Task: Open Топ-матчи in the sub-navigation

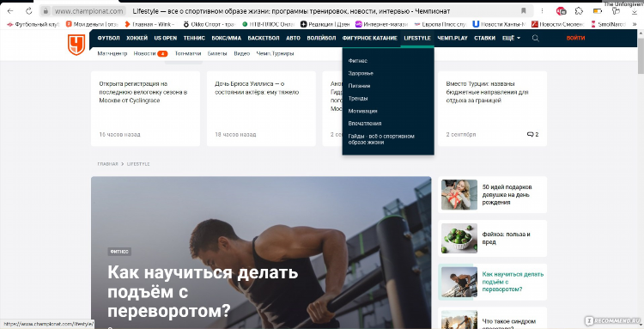Action: (188, 53)
